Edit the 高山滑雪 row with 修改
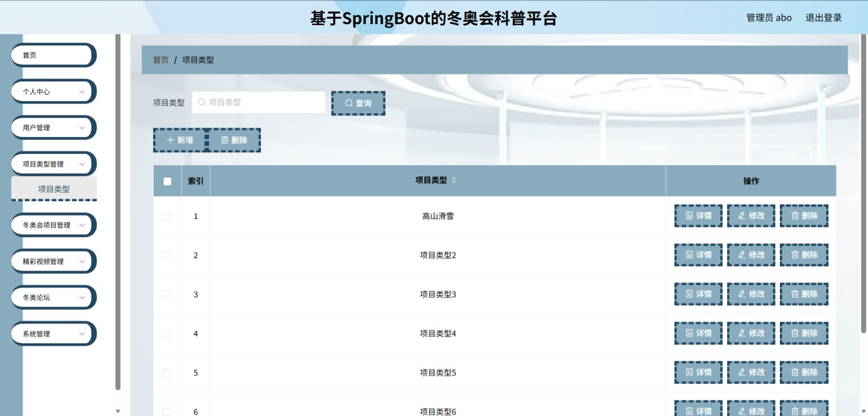 pyautogui.click(x=751, y=216)
